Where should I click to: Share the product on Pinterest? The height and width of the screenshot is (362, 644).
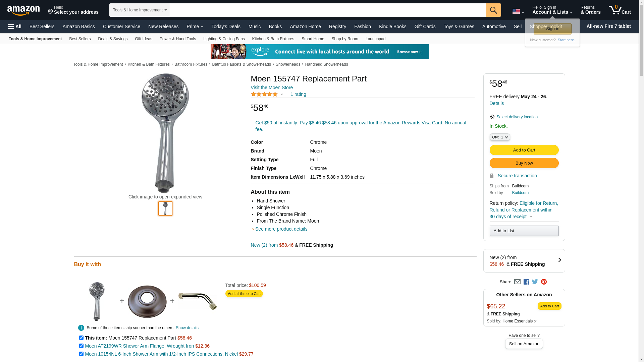pos(544,282)
